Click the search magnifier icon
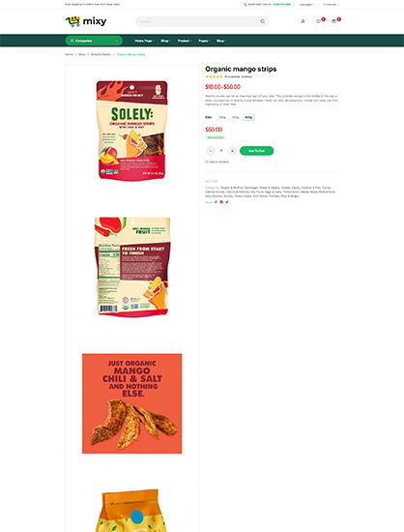This screenshot has width=404, height=532. (263, 21)
